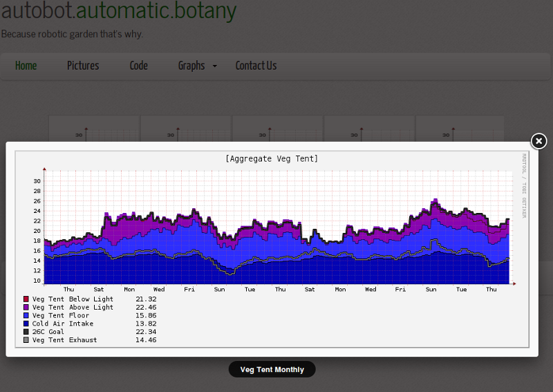Click the value 22.46 in legend
The image size is (553, 392).
coord(146,308)
